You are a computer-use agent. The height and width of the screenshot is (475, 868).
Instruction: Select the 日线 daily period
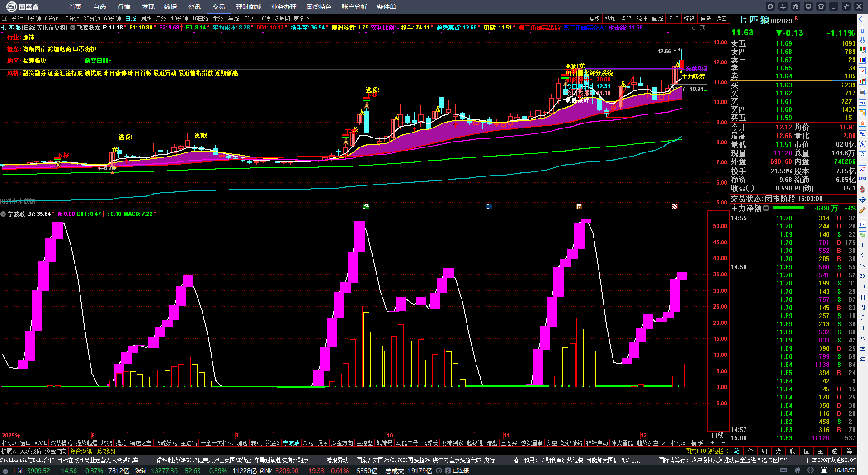pyautogui.click(x=131, y=19)
